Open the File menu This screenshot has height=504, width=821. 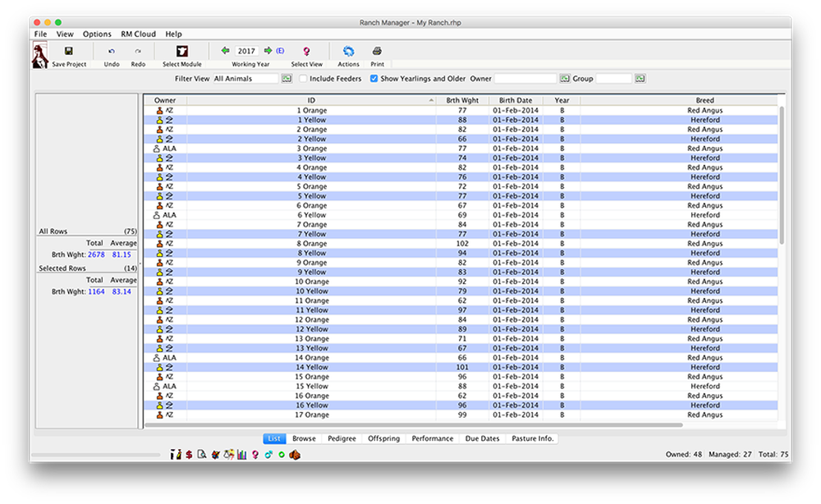click(40, 34)
